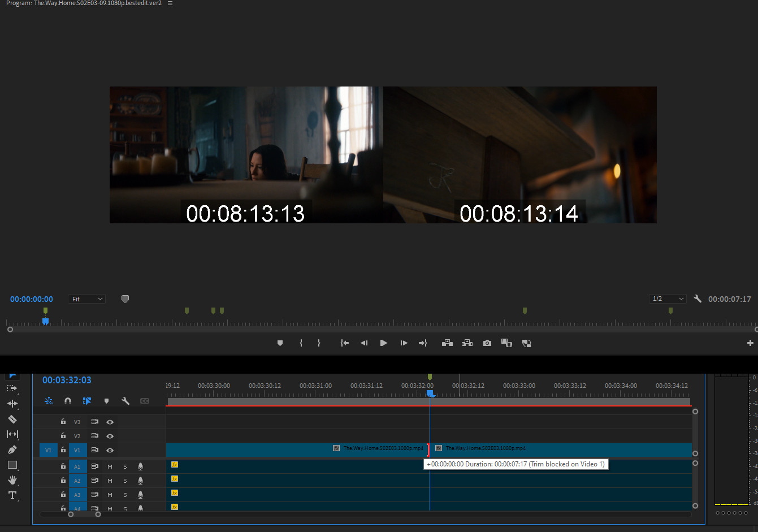
Task: Click the Program monitor panel title tab
Action: pos(84,3)
